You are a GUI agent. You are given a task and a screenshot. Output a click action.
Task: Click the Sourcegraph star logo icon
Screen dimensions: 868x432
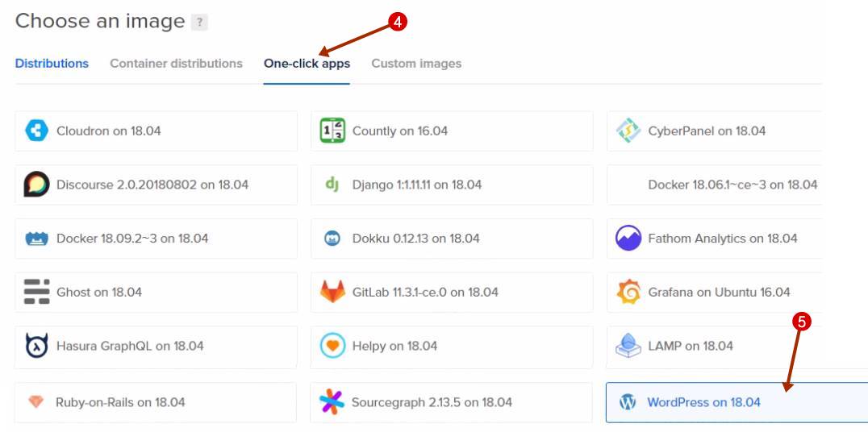coord(332,402)
